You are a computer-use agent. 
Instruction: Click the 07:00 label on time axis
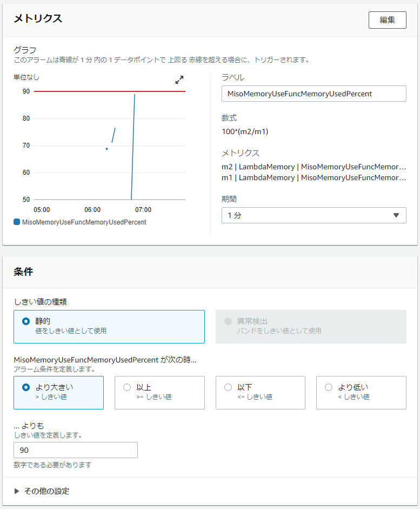(x=143, y=210)
